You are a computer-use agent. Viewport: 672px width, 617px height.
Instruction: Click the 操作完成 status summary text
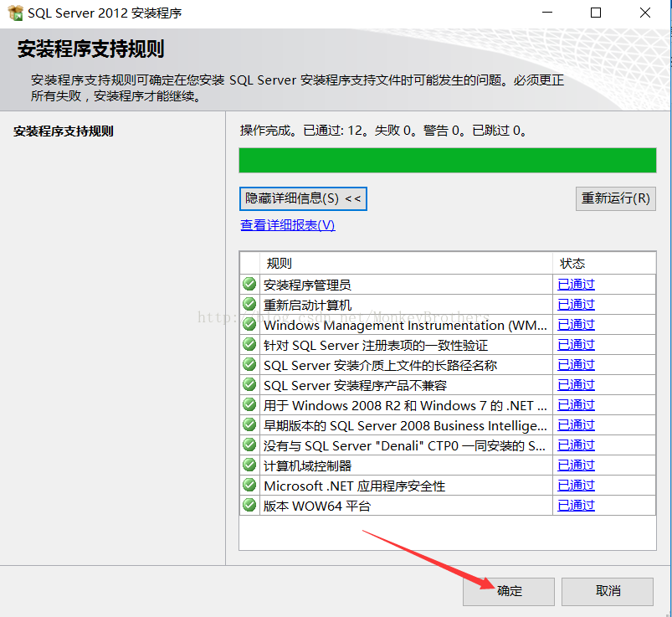point(383,131)
